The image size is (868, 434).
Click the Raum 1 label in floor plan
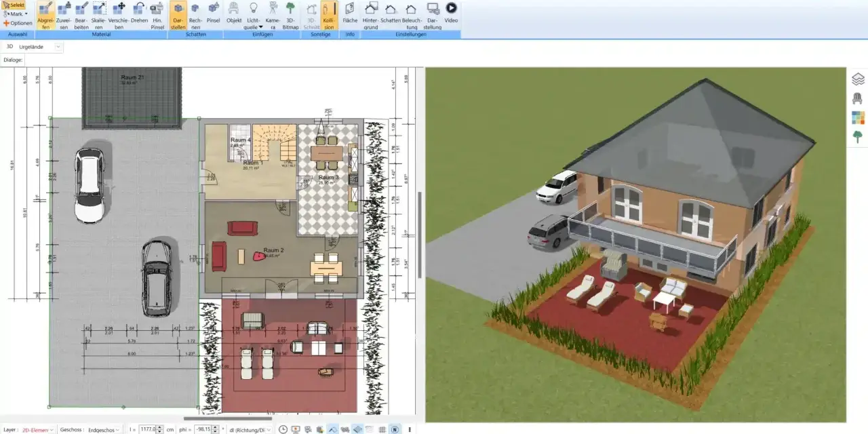(x=252, y=163)
